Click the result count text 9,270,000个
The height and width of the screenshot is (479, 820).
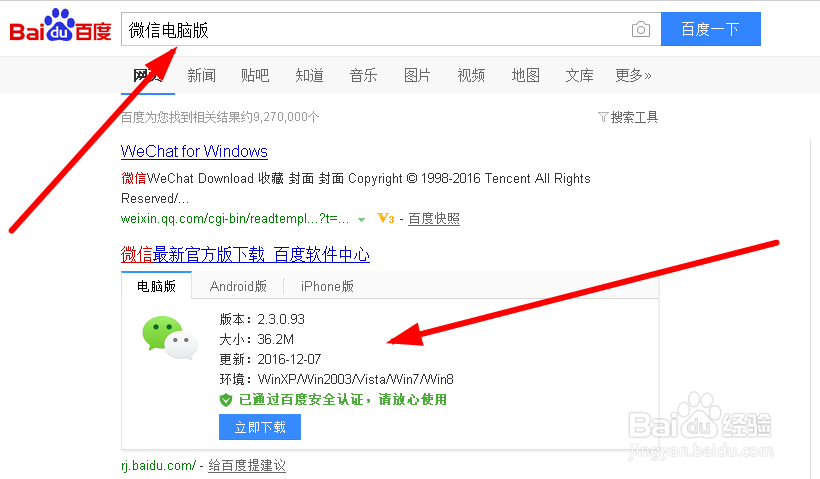[286, 117]
